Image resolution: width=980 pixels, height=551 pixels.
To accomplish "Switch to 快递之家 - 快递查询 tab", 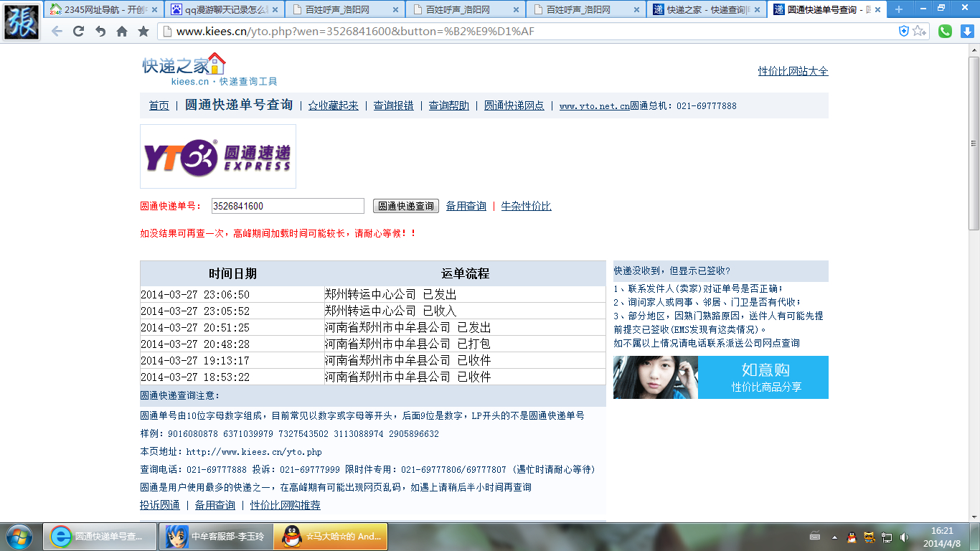I will click(707, 10).
